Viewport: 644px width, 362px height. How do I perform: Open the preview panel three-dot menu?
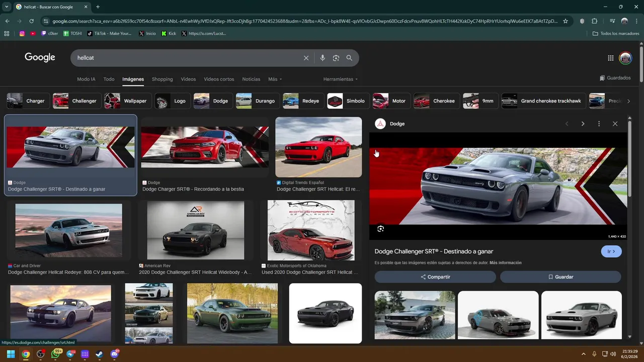pyautogui.click(x=599, y=124)
